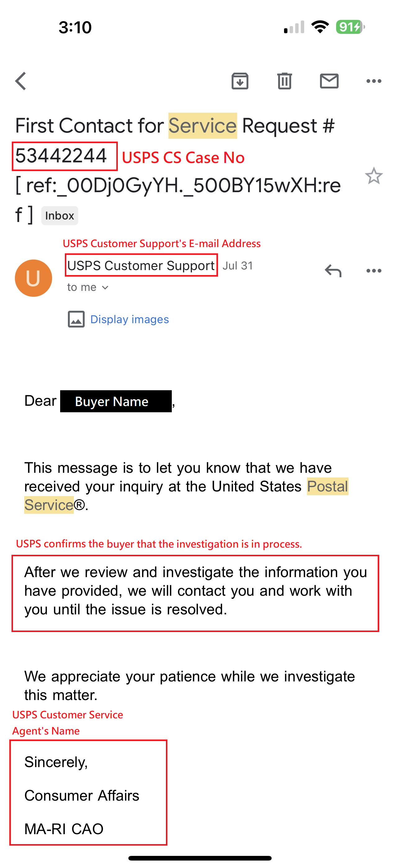Tap the iOS home indicator bar
Screen dimensions: 400x868
click(200, 858)
